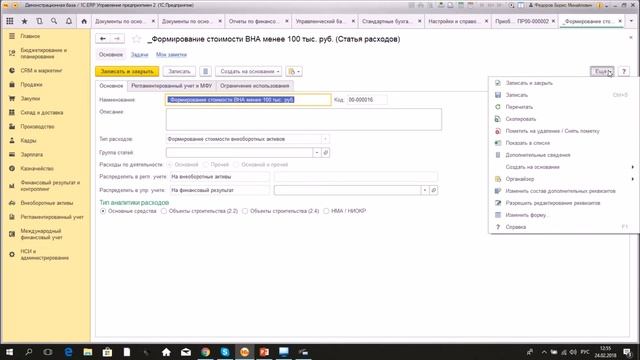Viewport: 640px width, 360px height.
Task: Choose Изменить форму menu item
Action: 564,215
